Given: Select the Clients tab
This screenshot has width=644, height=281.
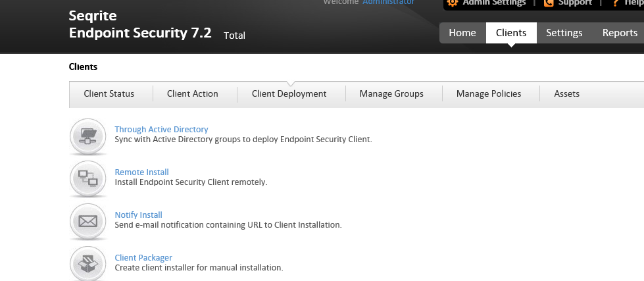Looking at the screenshot, I should [x=511, y=33].
